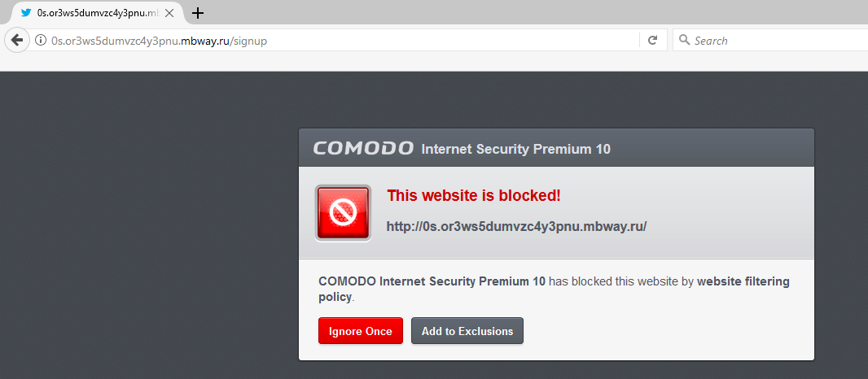The width and height of the screenshot is (868, 379).
Task: Click the COMODO logo in the alert header
Action: coord(363,148)
